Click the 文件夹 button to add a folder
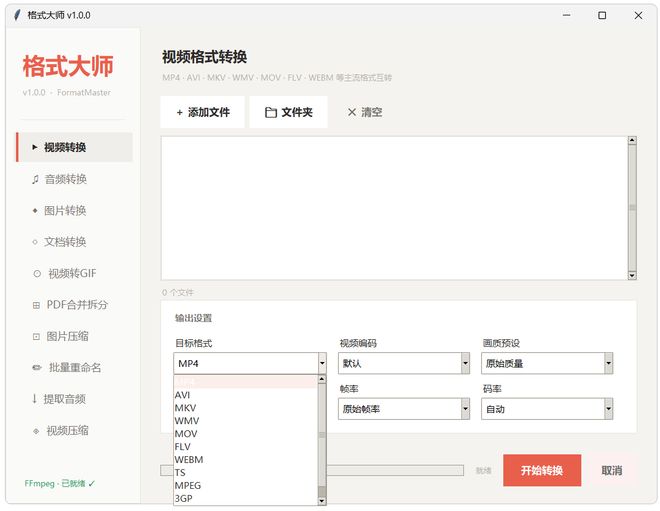 tap(288, 112)
